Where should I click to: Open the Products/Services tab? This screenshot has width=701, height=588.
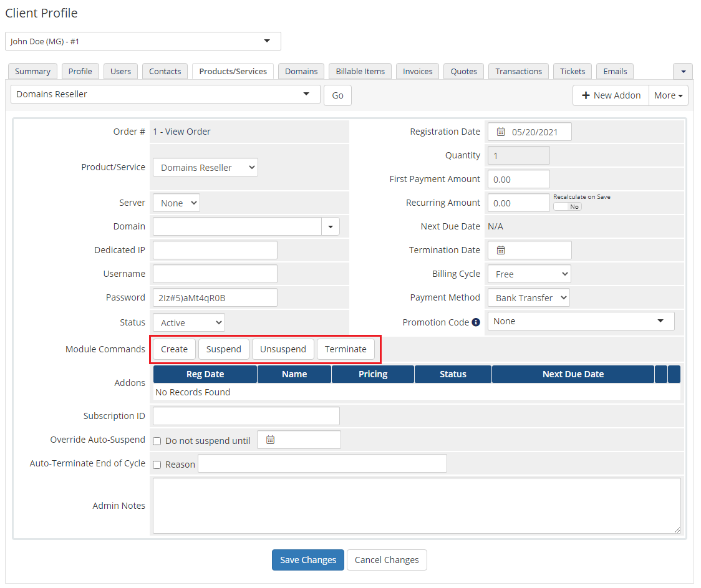coord(233,72)
